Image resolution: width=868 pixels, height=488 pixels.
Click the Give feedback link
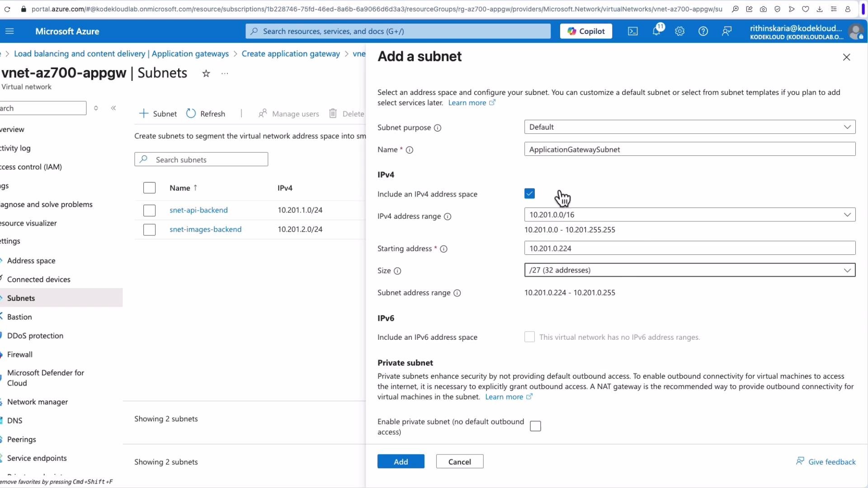[826, 462]
